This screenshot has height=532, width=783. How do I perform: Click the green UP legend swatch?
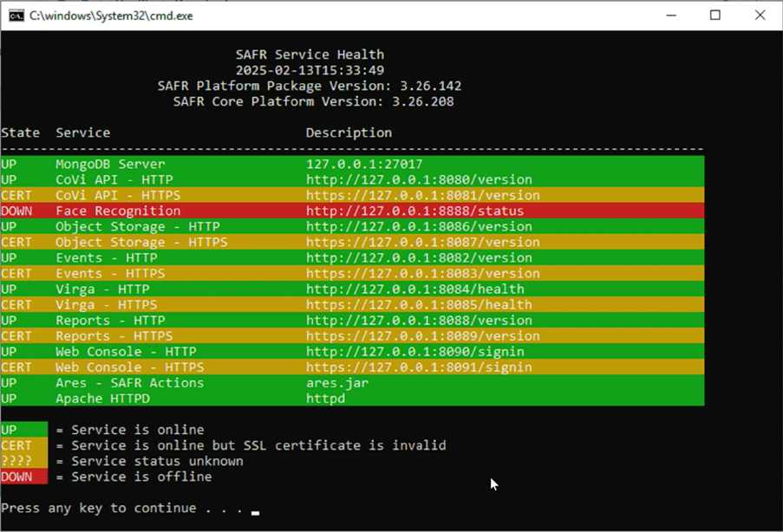(x=23, y=430)
